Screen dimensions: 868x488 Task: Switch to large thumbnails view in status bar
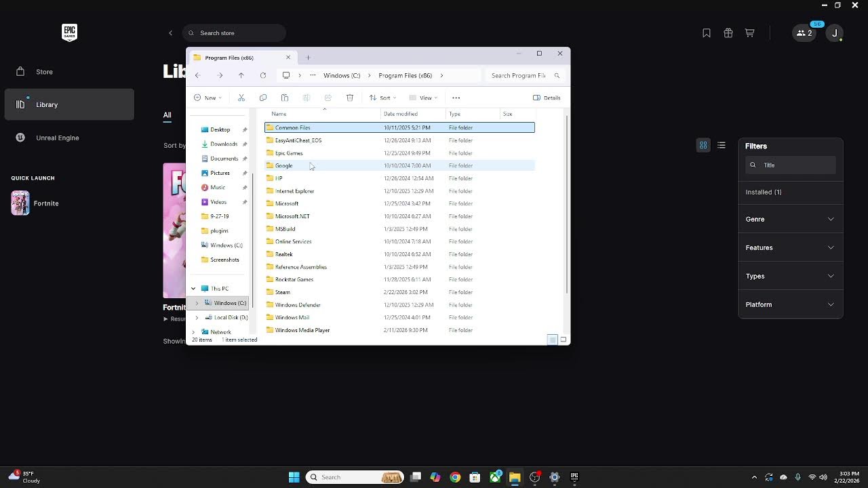coord(564,340)
